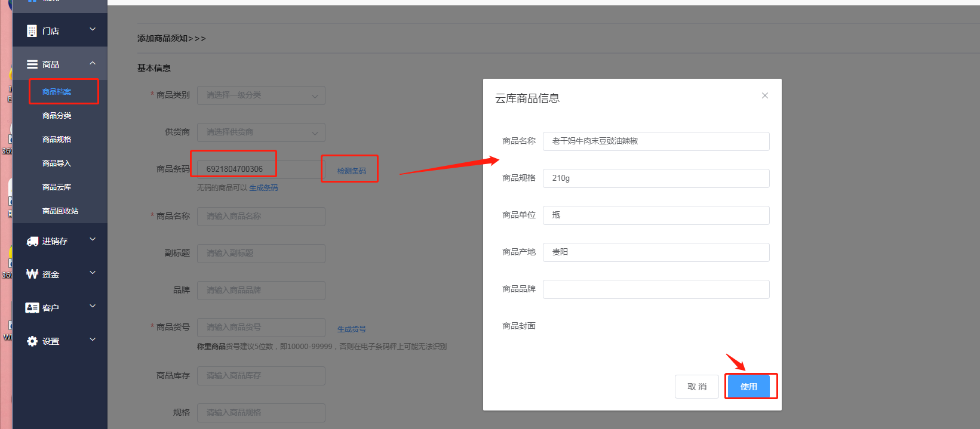The height and width of the screenshot is (429, 980).
Task: Expand the 进销存 menu chevron
Action: coord(93,239)
